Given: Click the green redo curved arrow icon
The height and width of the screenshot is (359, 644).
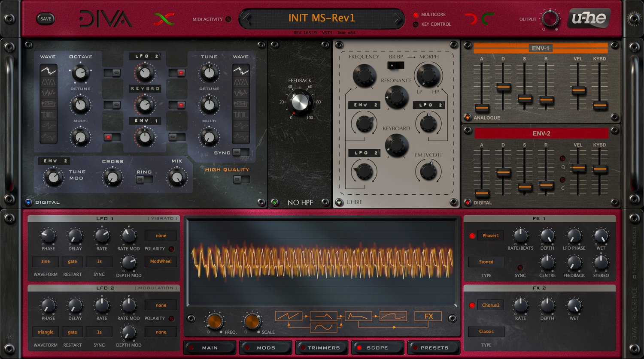Looking at the screenshot, I should point(488,19).
